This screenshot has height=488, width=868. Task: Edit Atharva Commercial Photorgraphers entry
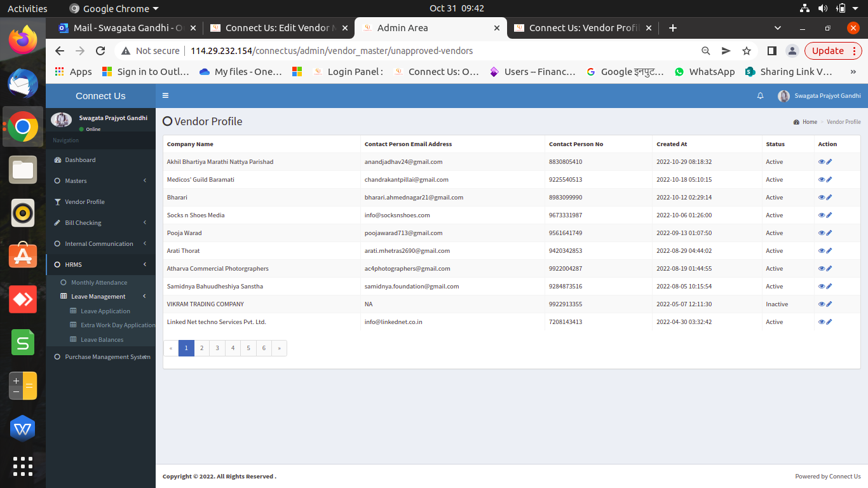[829, 269]
